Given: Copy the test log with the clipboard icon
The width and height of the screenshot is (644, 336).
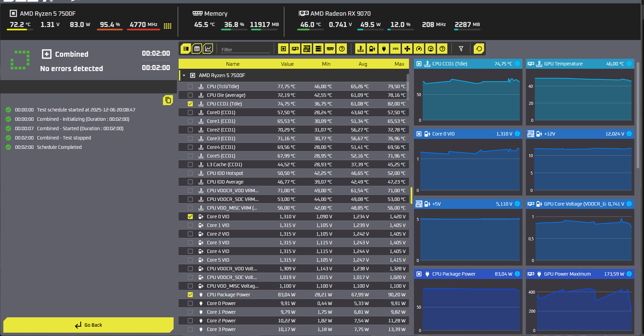Looking at the screenshot, I should click(168, 100).
